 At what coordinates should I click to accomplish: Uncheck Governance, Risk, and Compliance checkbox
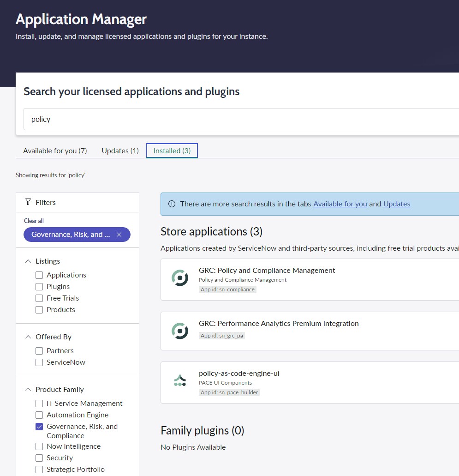[x=39, y=427]
